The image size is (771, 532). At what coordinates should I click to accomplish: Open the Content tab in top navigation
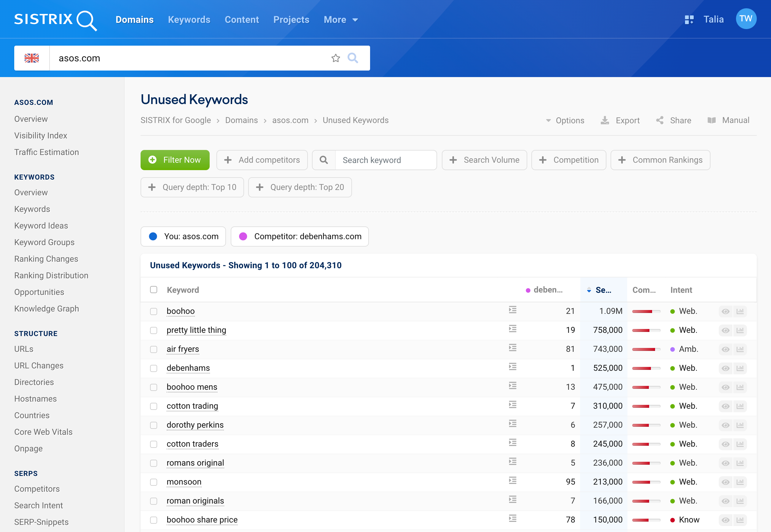click(242, 20)
